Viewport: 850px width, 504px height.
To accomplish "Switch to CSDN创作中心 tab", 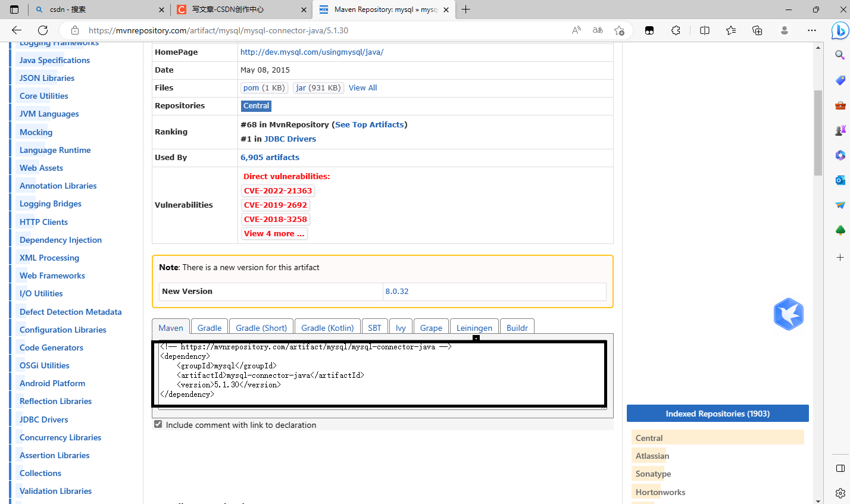I will [x=242, y=10].
